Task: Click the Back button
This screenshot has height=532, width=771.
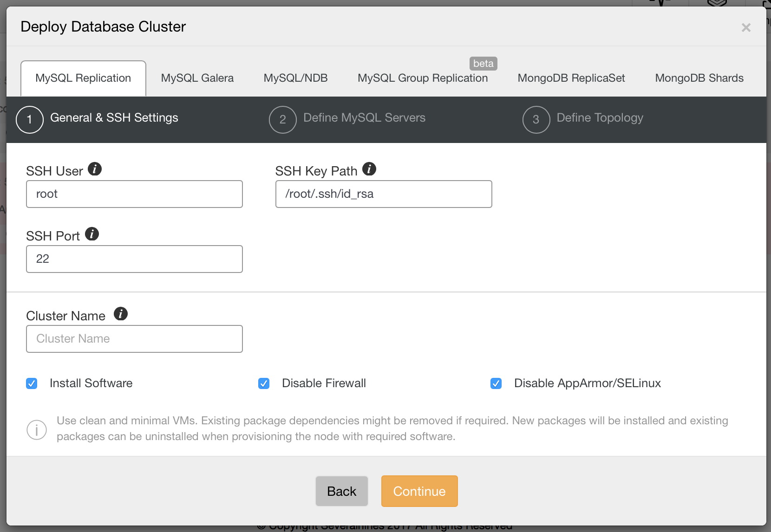Action: point(342,491)
